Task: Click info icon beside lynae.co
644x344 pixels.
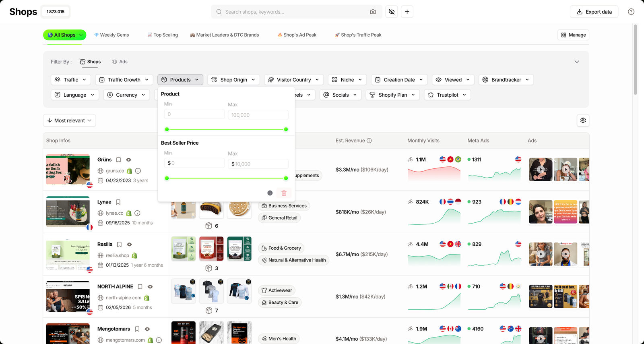Action: (x=137, y=213)
